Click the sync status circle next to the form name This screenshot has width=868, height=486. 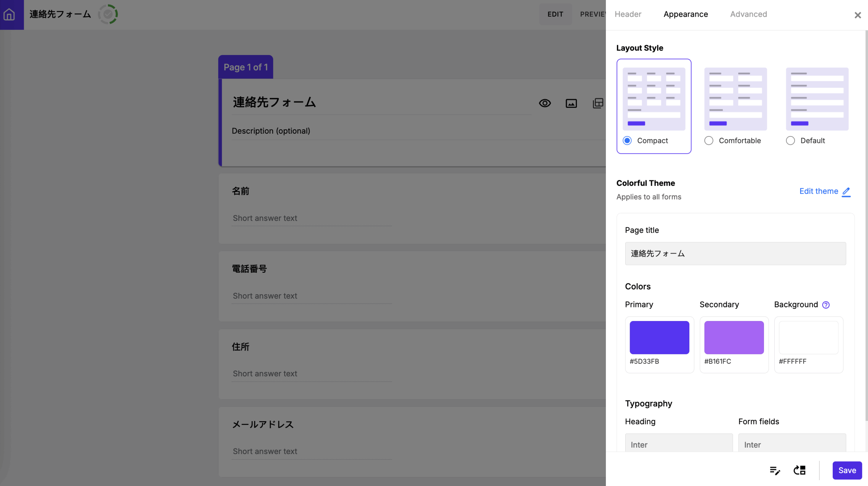click(108, 14)
